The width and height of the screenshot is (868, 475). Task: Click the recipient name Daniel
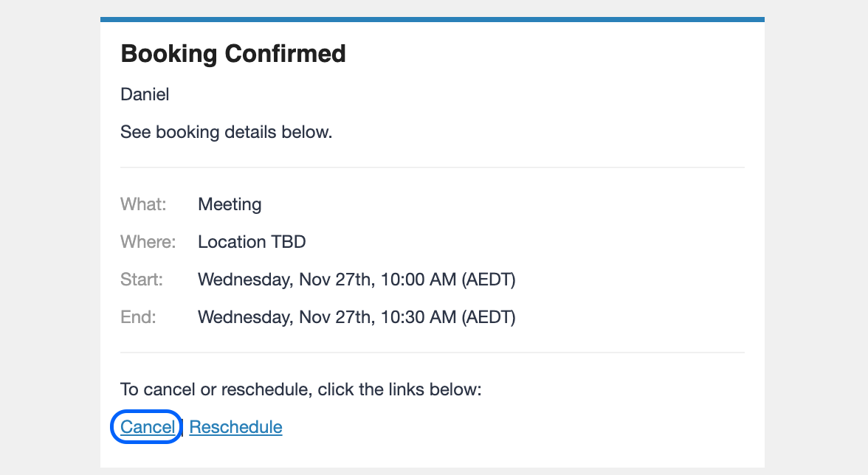point(145,94)
